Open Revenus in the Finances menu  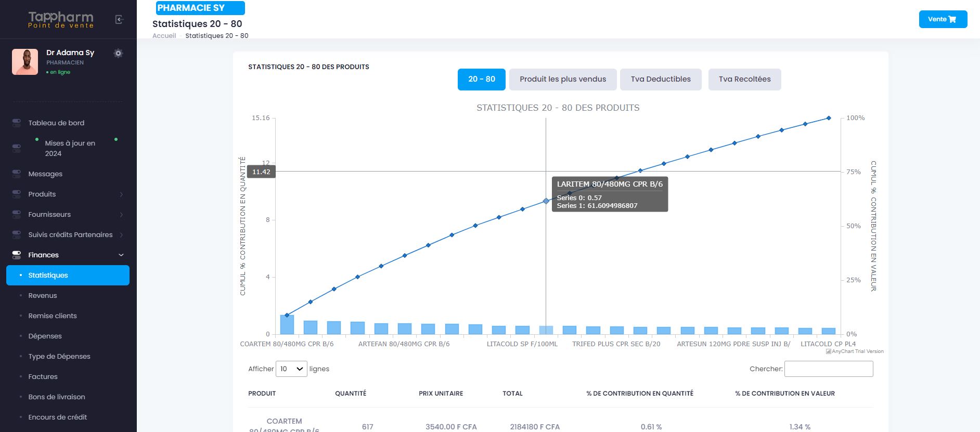pyautogui.click(x=43, y=295)
